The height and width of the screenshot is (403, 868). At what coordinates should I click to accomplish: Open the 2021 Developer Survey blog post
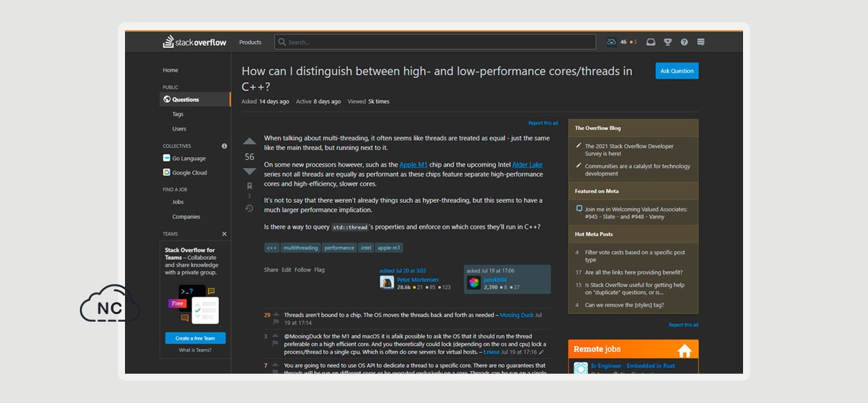click(629, 149)
